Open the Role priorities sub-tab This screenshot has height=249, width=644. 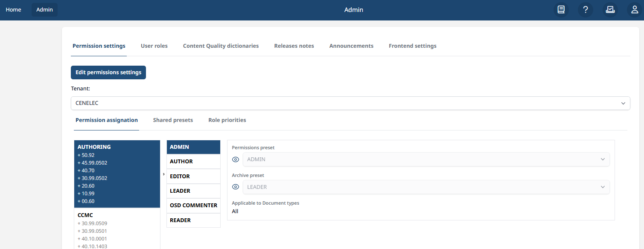click(227, 120)
